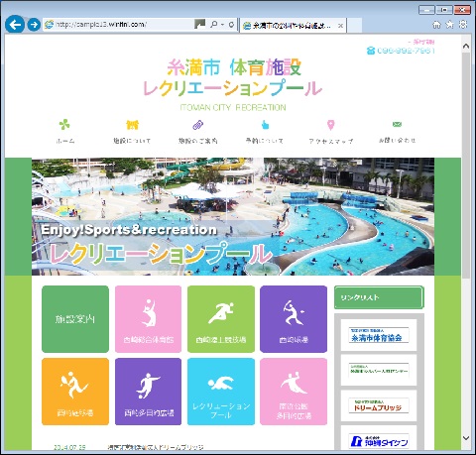Image resolution: width=476 pixels, height=455 pixels.
Task: Click the address bar URL field
Action: click(x=119, y=25)
